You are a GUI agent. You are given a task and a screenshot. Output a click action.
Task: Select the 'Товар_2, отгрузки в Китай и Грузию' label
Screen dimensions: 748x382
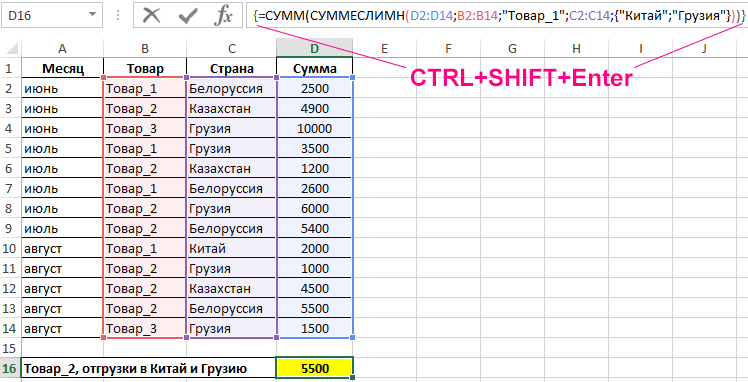(x=135, y=368)
